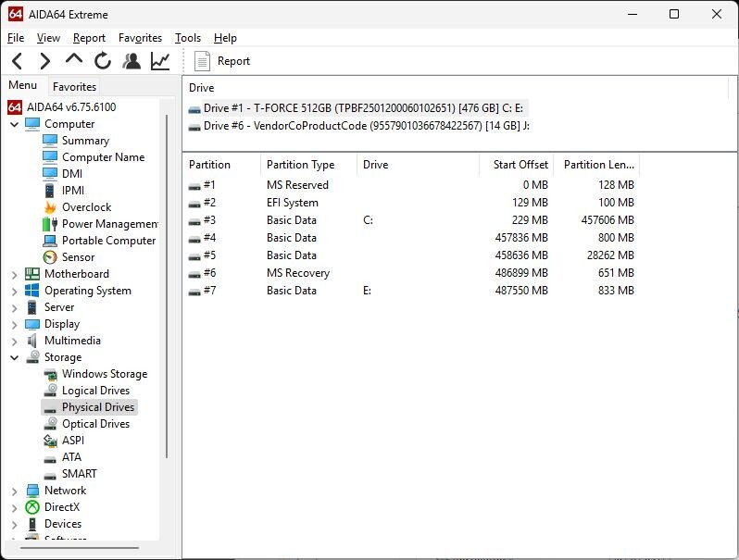
Task: Open the graph chart toolbar icon
Action: [x=160, y=61]
